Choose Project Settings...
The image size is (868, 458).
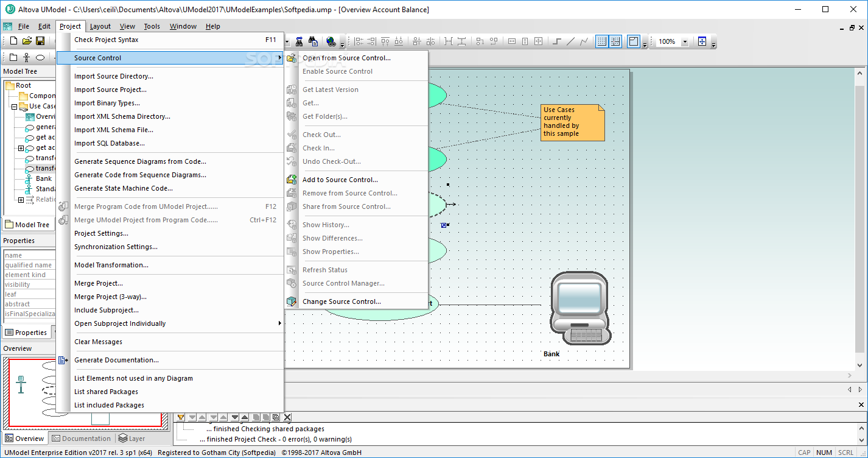[x=170, y=233]
